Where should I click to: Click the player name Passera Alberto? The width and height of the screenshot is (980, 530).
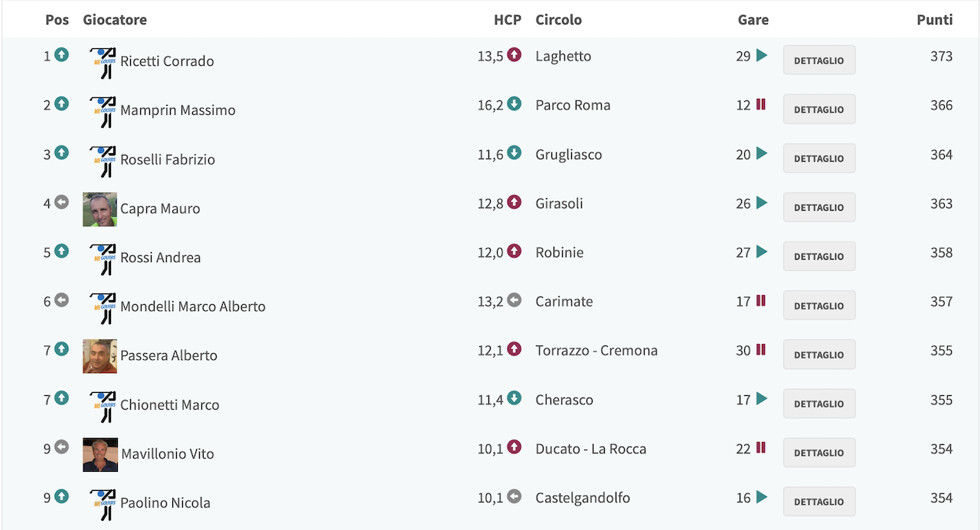(x=168, y=355)
